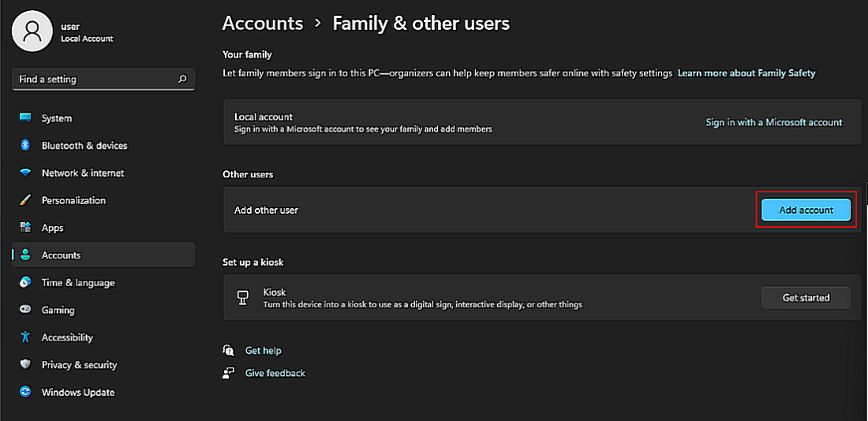
Task: Select the Network & internet Wi-Fi icon
Action: pyautogui.click(x=25, y=173)
